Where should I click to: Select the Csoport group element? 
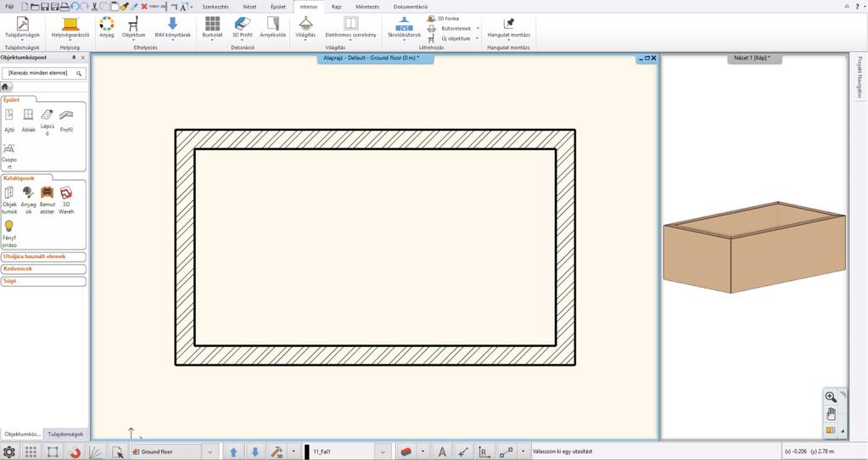click(9, 156)
